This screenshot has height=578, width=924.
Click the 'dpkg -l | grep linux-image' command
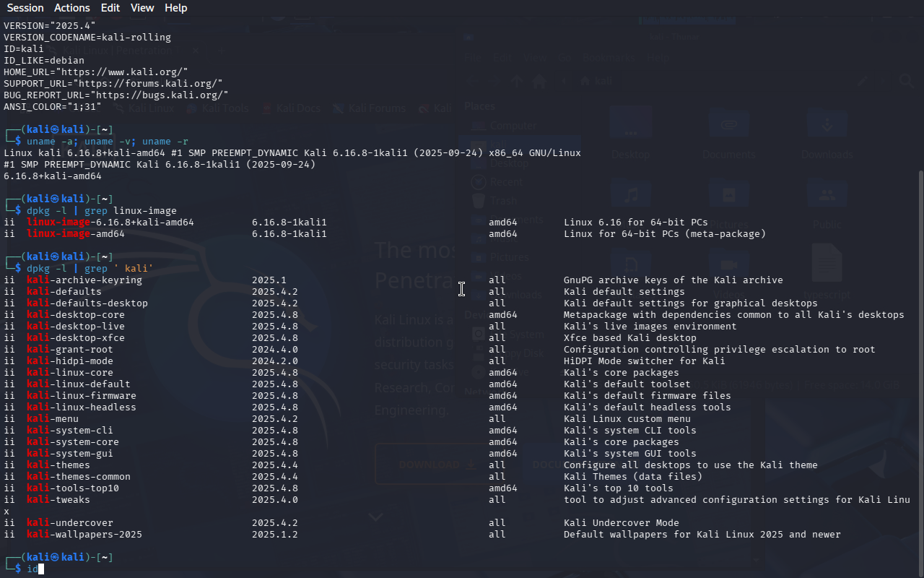click(101, 210)
